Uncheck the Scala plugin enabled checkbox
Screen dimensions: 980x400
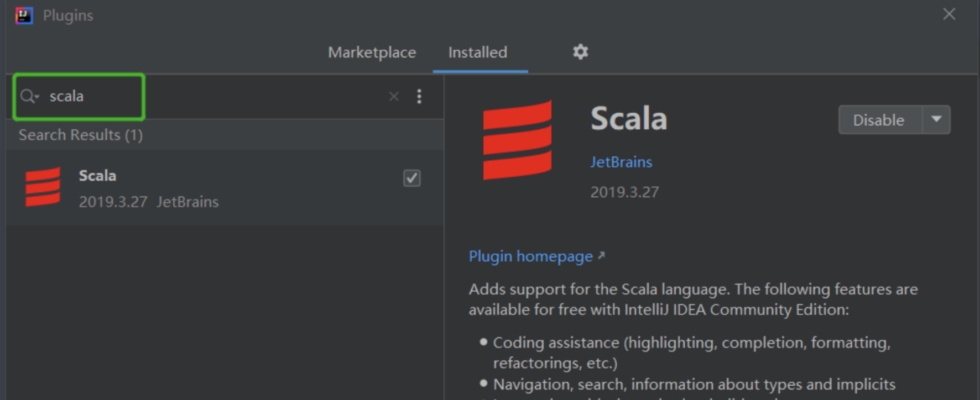click(x=411, y=178)
